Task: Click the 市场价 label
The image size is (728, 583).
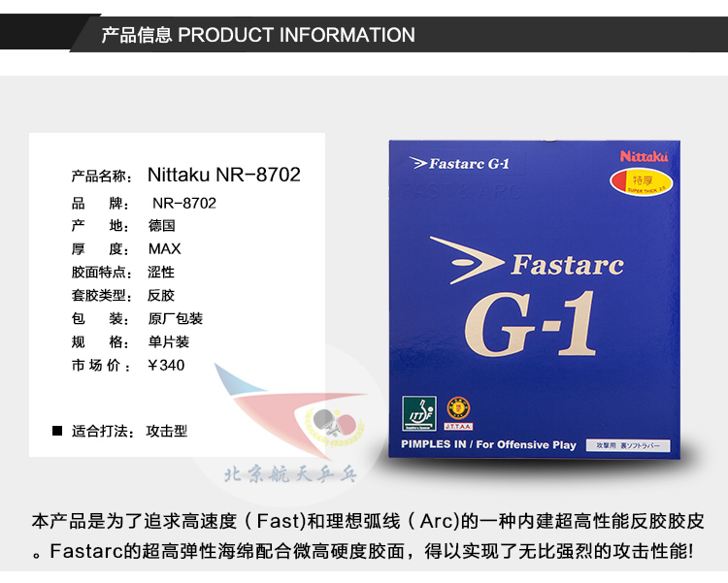Action: pos(101,366)
